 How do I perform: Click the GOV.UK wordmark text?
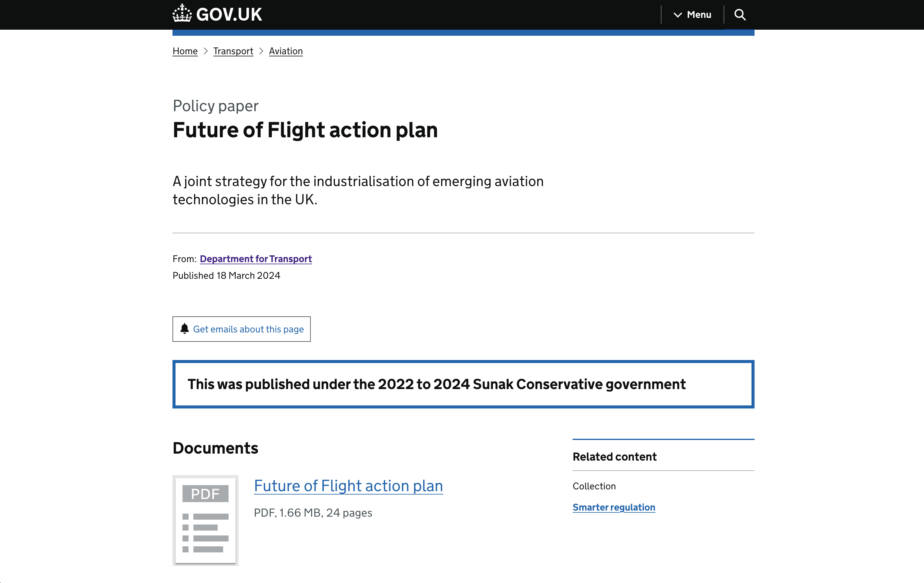tap(229, 15)
